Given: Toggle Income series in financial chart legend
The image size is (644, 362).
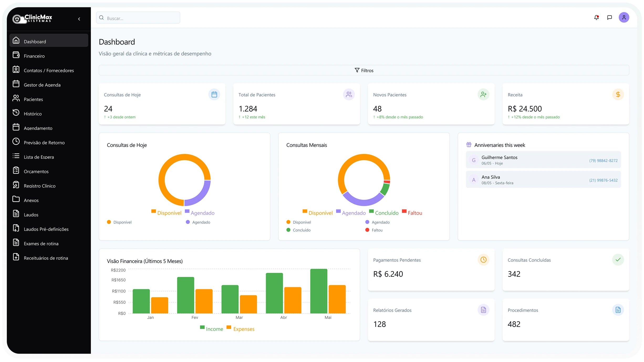Looking at the screenshot, I should pyautogui.click(x=211, y=329).
